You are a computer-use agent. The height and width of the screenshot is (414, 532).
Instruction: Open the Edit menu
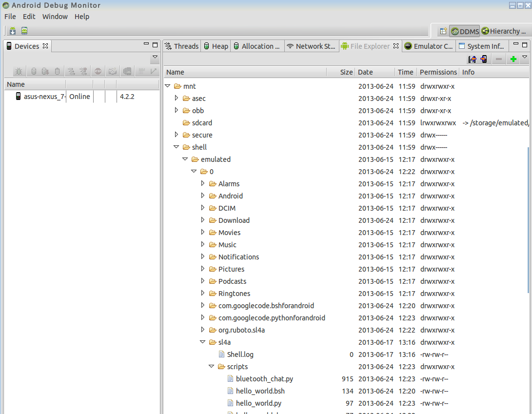29,16
